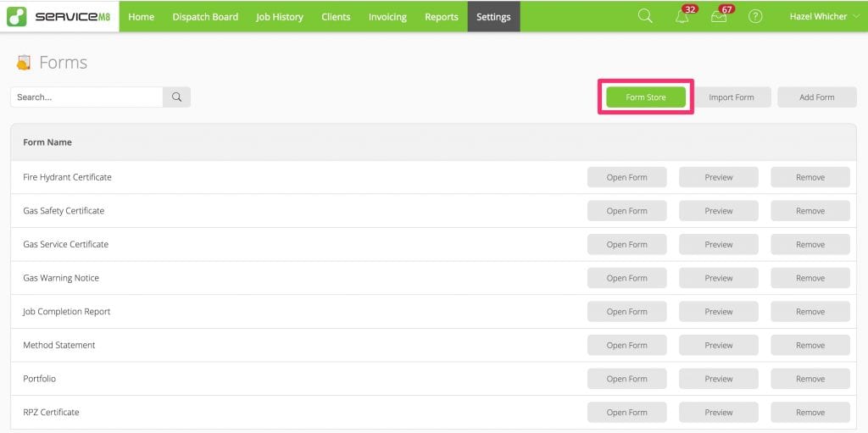868x433 pixels.
Task: Select the Job Completion Report name
Action: [x=66, y=312]
